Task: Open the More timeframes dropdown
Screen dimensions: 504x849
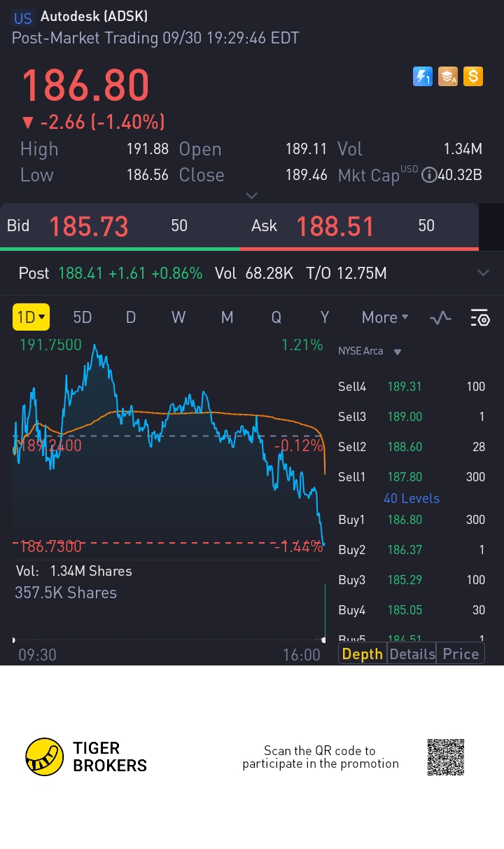Action: click(385, 317)
